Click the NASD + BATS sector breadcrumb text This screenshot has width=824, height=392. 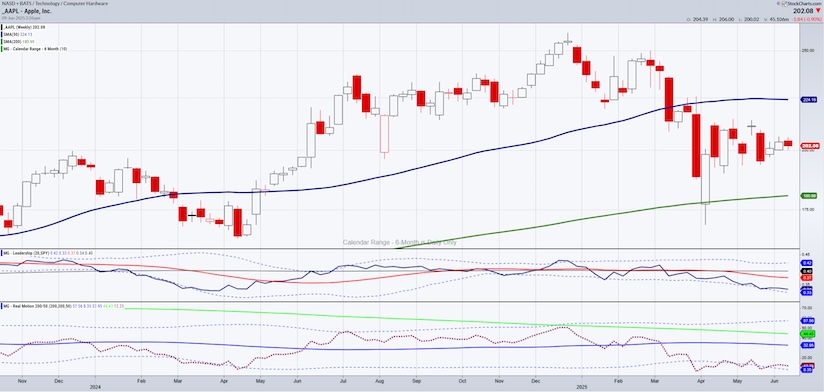tap(56, 3)
